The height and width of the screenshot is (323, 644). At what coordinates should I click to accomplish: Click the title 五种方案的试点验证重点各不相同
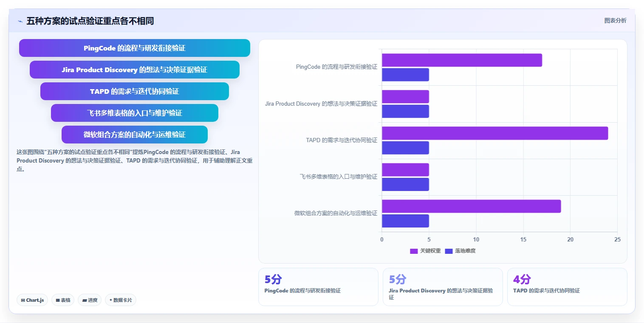click(90, 21)
